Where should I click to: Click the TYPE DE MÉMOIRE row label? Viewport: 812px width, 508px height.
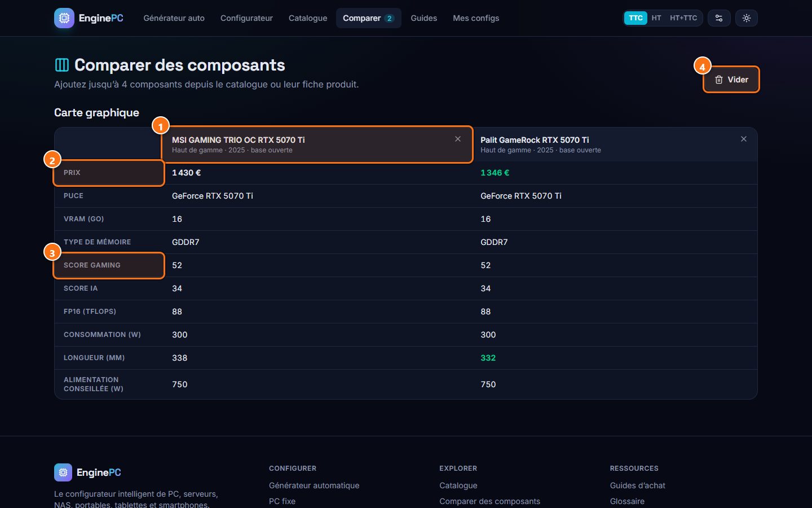point(97,242)
